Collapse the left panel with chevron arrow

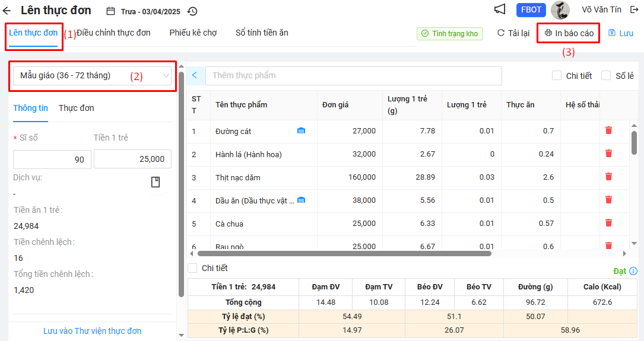195,75
